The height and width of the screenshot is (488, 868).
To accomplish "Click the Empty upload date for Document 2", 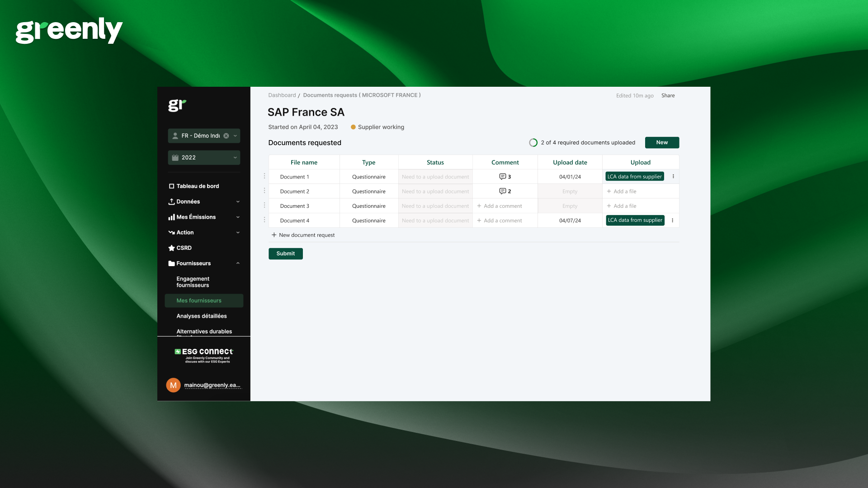I will (x=570, y=192).
